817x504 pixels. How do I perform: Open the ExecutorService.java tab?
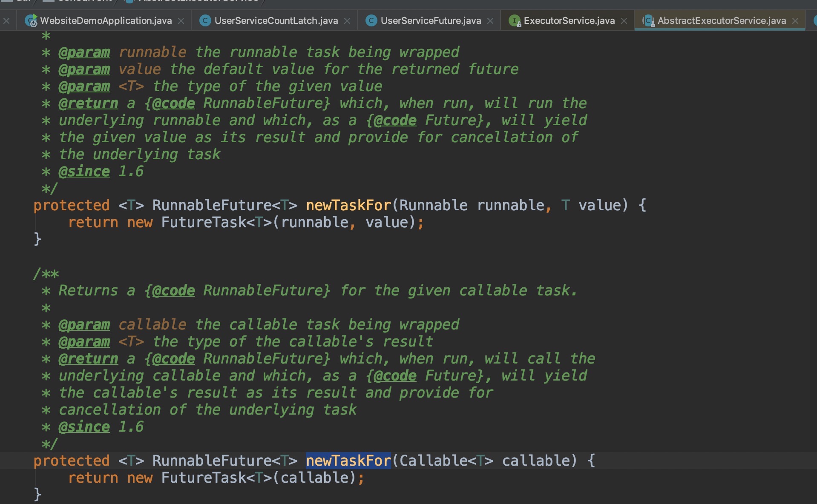tap(569, 20)
